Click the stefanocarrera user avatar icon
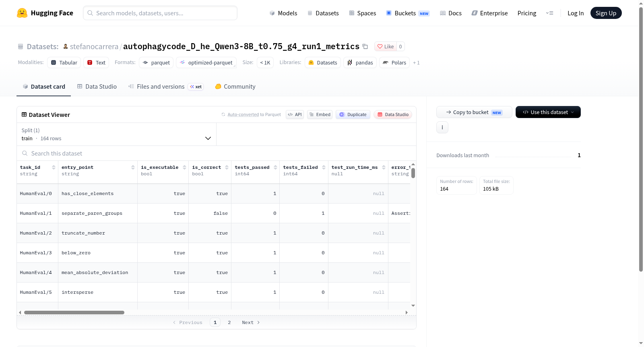The width and height of the screenshot is (644, 347). (x=66, y=46)
